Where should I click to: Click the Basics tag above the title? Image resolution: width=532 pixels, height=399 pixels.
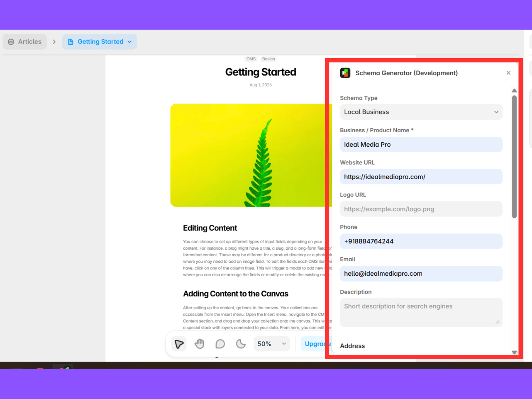[268, 59]
